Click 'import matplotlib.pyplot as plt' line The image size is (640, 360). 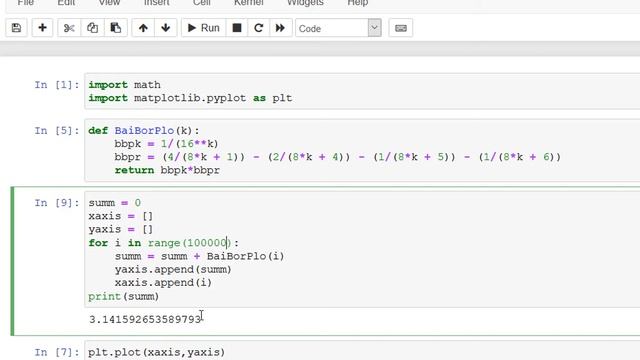[190, 98]
